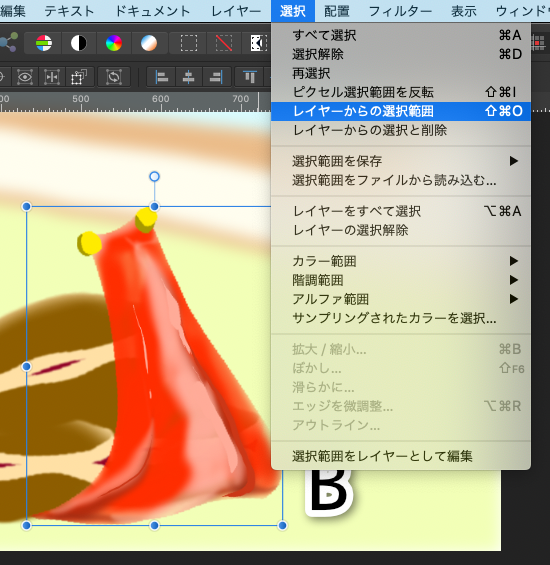
Task: Click the bottom-right selection handle
Action: pyautogui.click(x=283, y=525)
